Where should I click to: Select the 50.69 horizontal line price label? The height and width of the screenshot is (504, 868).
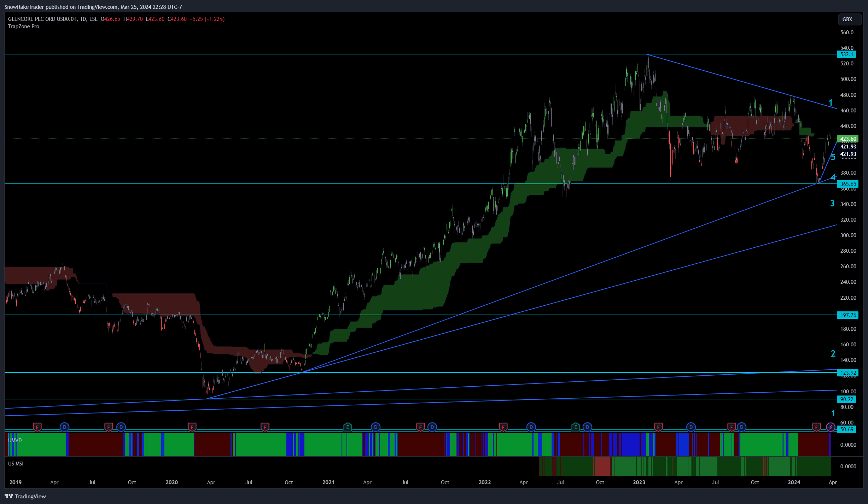click(x=846, y=429)
